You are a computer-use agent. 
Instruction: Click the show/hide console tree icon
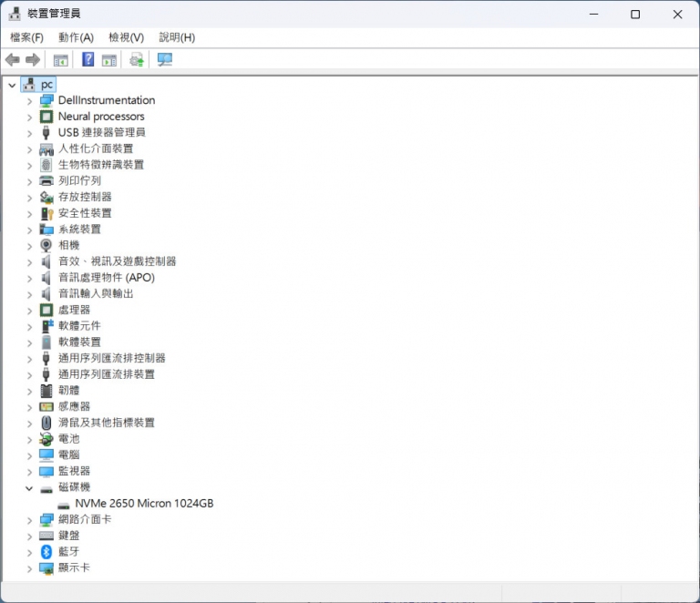(x=61, y=60)
